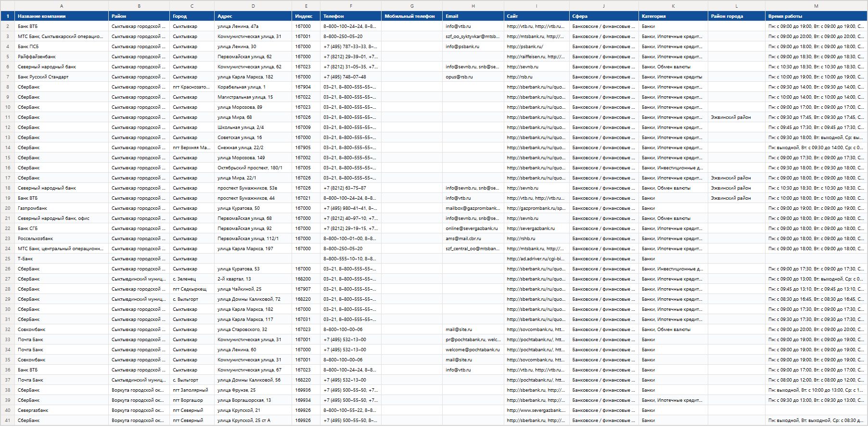
Task: Select address 'улица Воргашорская, 13'
Action: pos(253,400)
